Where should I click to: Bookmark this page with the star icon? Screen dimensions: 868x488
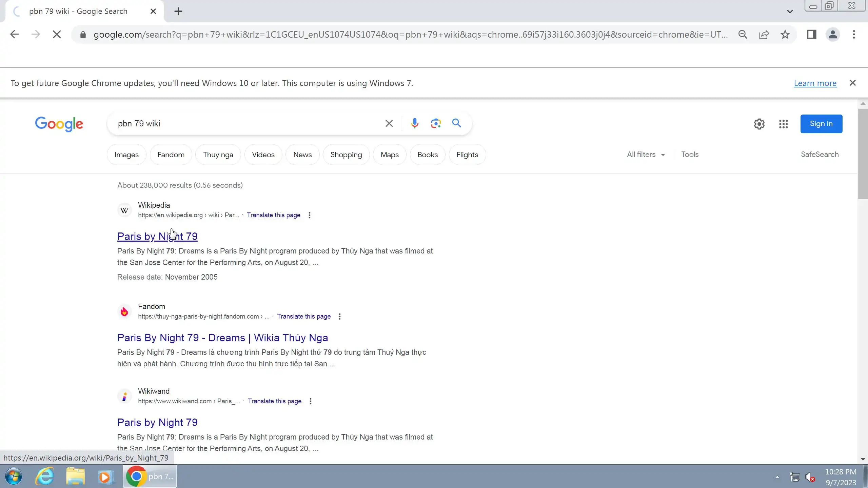pos(785,35)
